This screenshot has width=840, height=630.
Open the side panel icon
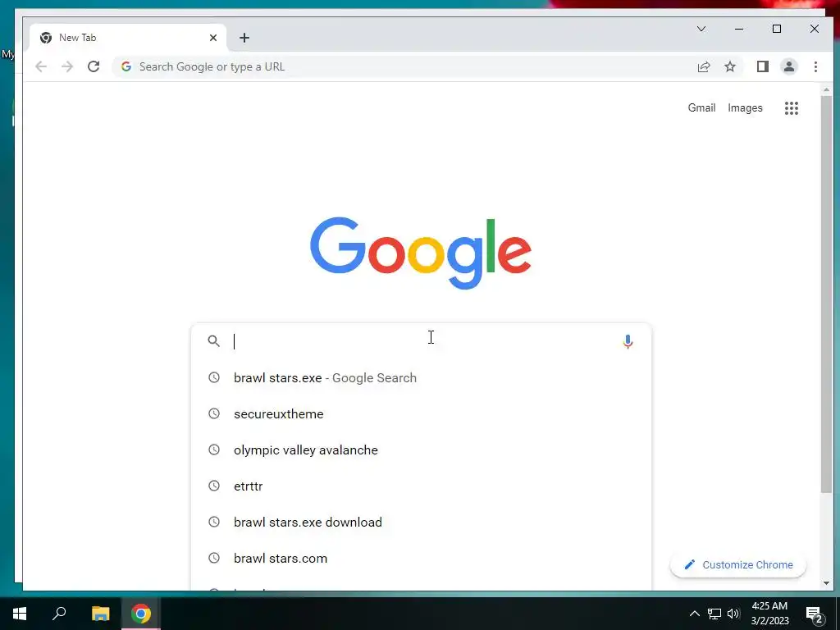pos(762,66)
